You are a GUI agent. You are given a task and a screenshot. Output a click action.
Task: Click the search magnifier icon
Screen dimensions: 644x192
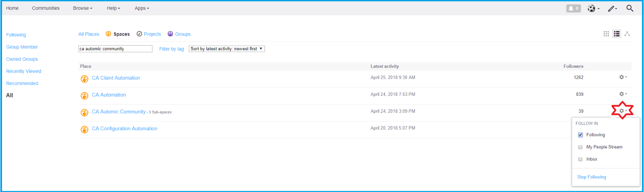point(629,8)
